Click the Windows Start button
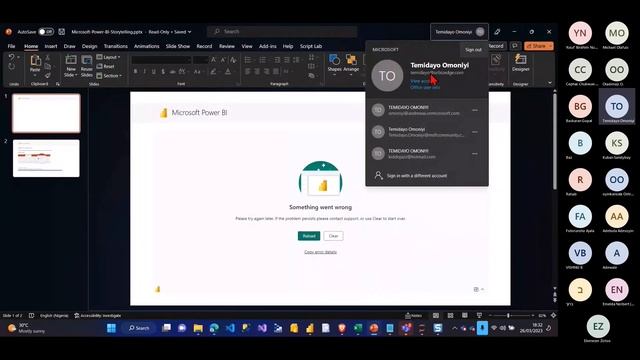 [x=111, y=328]
